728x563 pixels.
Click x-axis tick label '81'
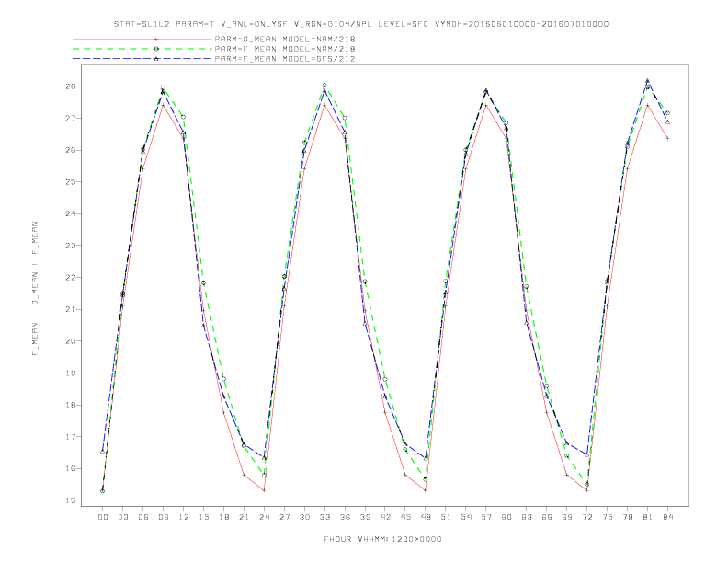[x=648, y=517]
